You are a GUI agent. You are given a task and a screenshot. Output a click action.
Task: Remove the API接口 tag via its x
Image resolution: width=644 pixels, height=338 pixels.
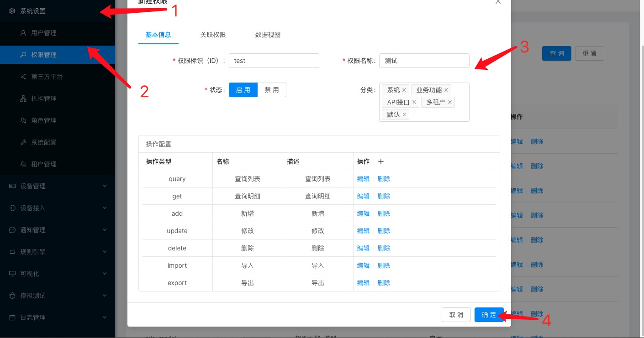tap(414, 103)
